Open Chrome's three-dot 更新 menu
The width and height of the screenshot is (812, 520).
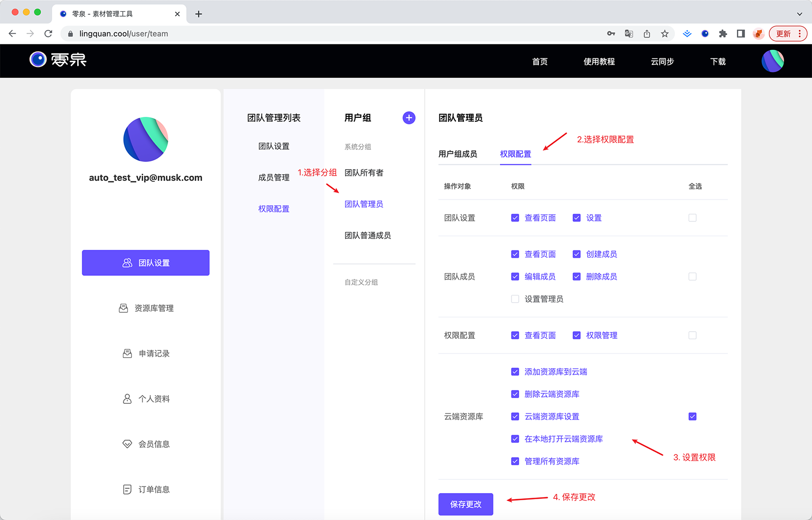800,34
